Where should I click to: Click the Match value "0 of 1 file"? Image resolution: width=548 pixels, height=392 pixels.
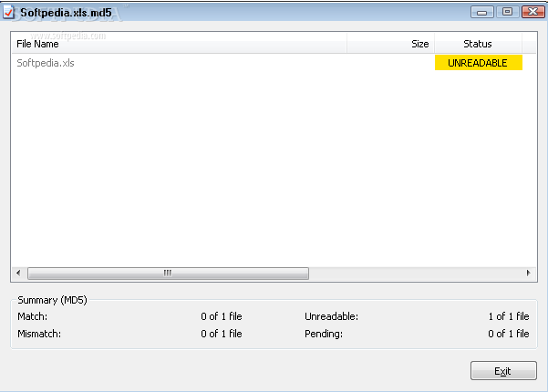pyautogui.click(x=222, y=316)
